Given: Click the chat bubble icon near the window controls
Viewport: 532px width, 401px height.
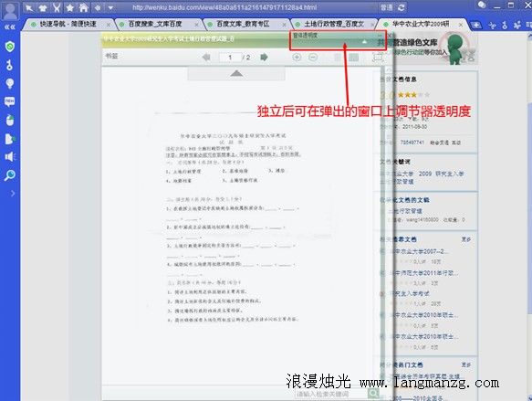Looking at the screenshot, I should 482,5.
